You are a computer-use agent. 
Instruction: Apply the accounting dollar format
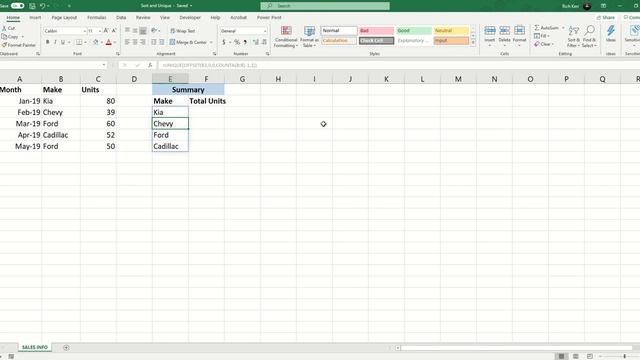click(224, 42)
